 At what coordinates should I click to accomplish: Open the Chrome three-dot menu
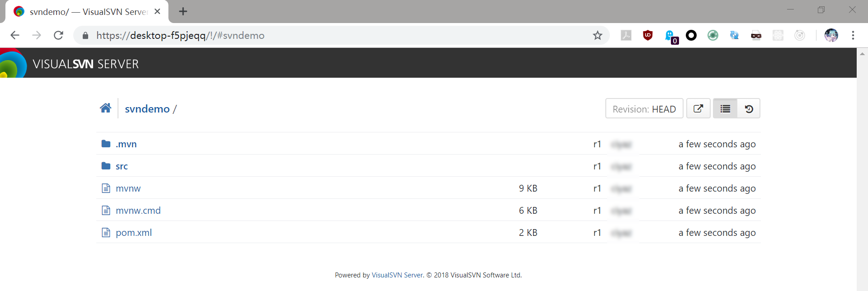pos(853,35)
